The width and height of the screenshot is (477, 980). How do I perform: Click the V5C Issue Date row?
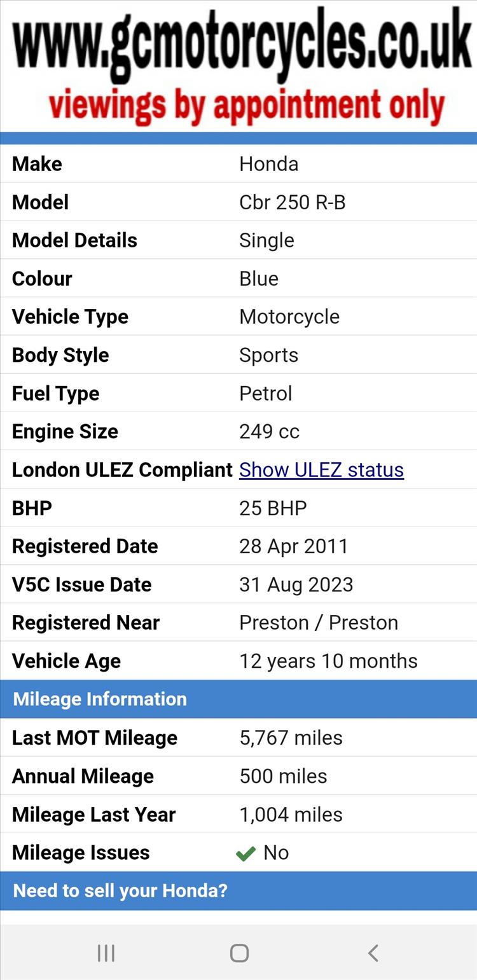click(x=238, y=584)
